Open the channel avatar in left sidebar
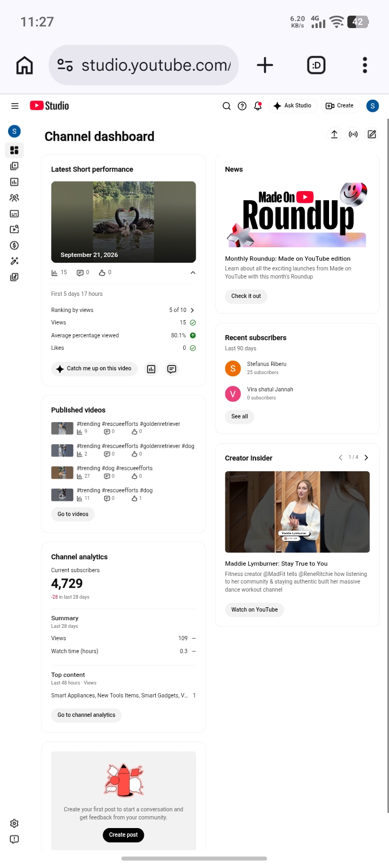Screen dimensions: 389x868 (x=15, y=131)
